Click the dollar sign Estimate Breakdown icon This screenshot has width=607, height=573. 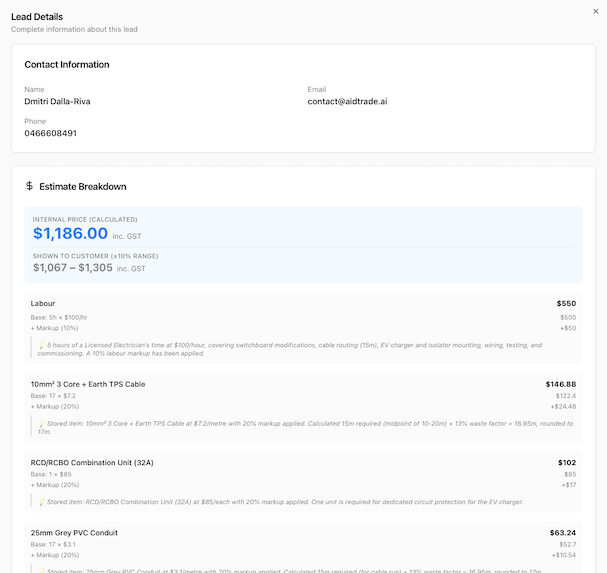point(29,186)
